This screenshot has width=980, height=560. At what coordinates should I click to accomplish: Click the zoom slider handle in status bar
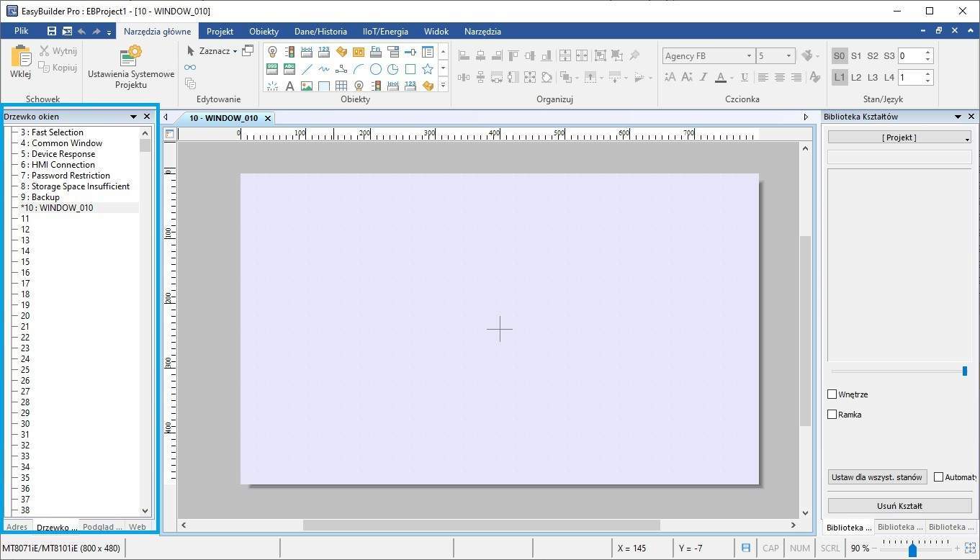coord(912,551)
